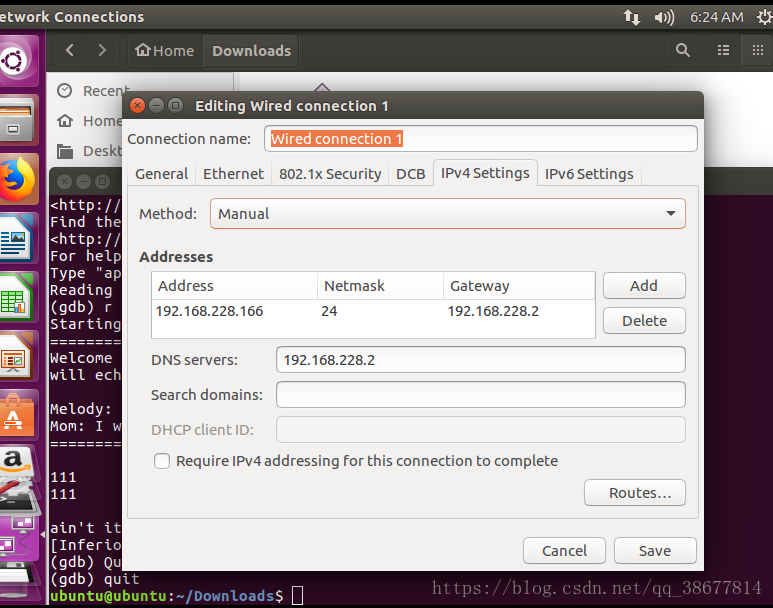Image resolution: width=773 pixels, height=608 pixels.
Task: Open the Routes… dialog
Action: (x=635, y=493)
